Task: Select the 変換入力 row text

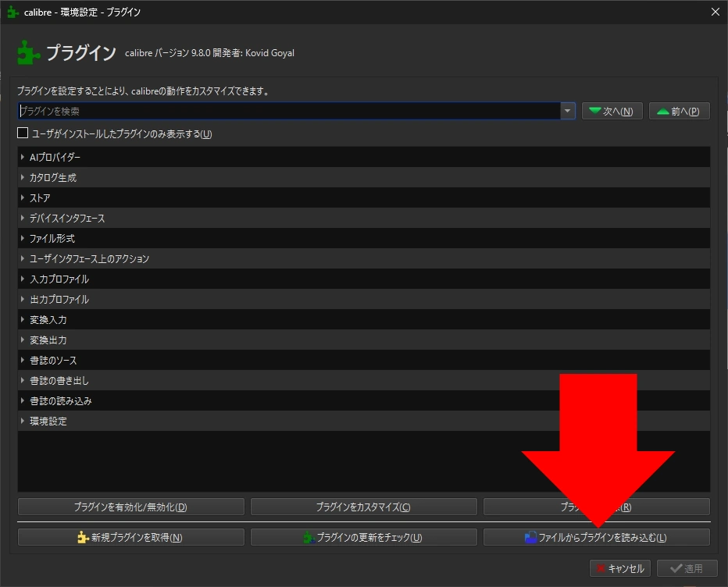Action: pyautogui.click(x=48, y=320)
